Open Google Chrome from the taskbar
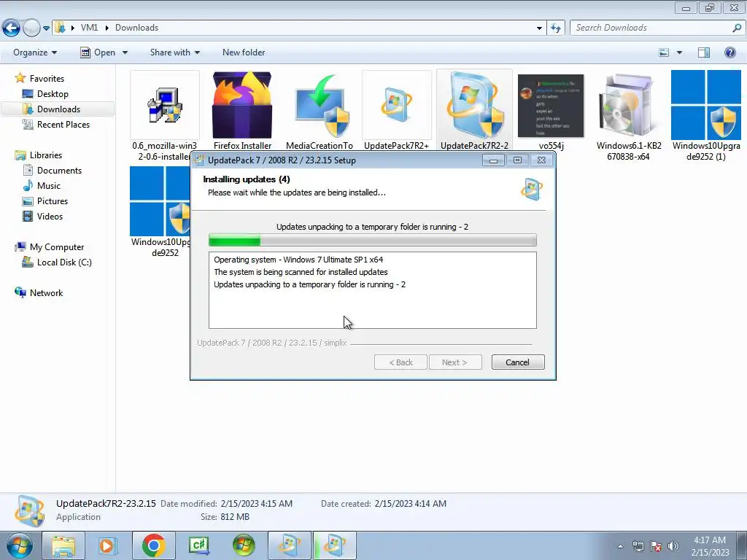 153,545
